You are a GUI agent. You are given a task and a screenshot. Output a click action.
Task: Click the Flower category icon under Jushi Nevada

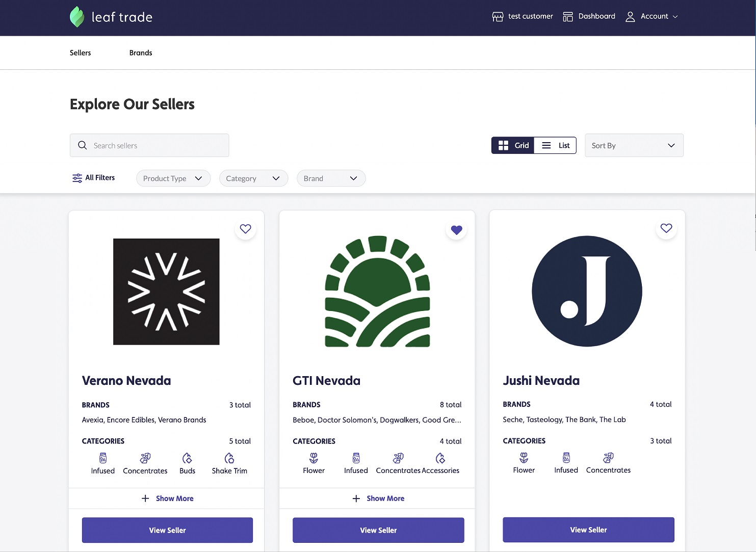point(524,459)
